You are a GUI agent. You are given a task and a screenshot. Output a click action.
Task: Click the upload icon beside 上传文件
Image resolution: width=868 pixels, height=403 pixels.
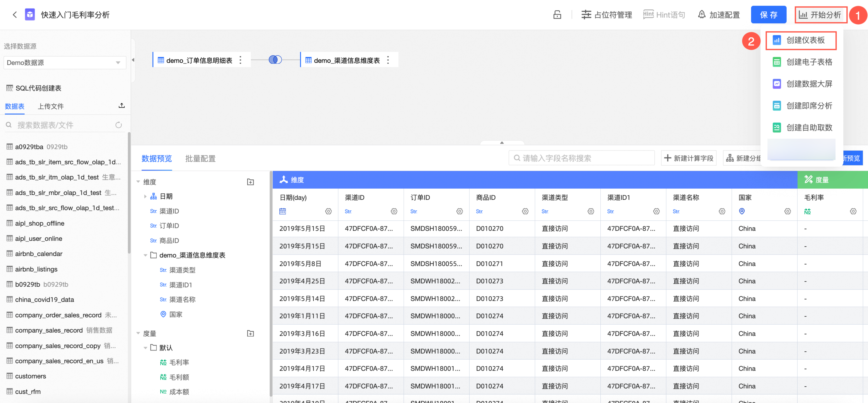click(x=122, y=106)
